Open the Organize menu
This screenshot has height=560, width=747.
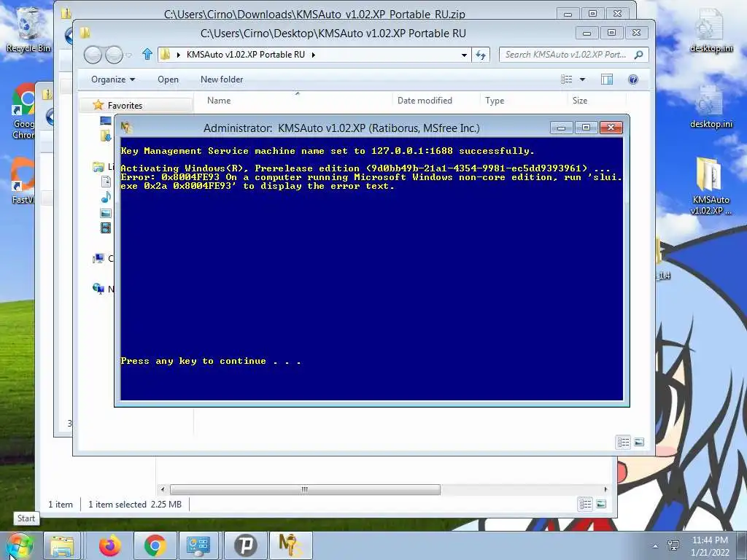click(x=113, y=79)
